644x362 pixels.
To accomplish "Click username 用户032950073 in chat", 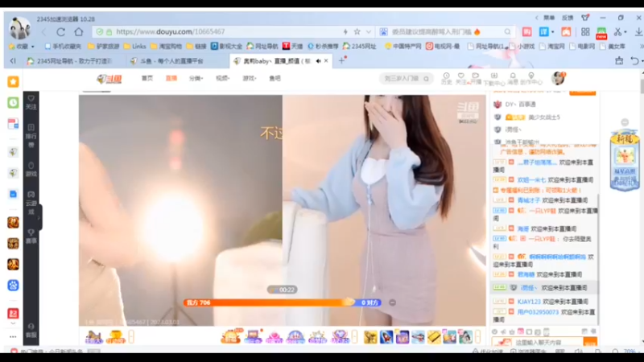I will (x=538, y=312).
